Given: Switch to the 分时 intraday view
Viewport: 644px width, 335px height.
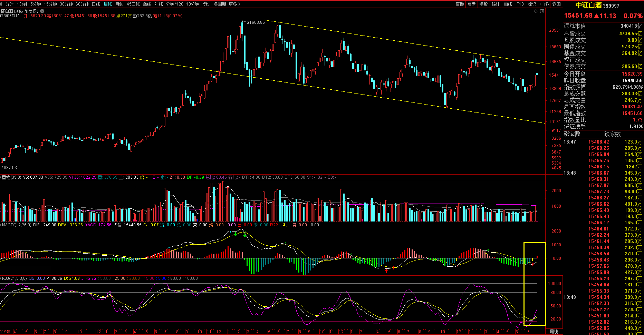Looking at the screenshot, I should point(10,4).
